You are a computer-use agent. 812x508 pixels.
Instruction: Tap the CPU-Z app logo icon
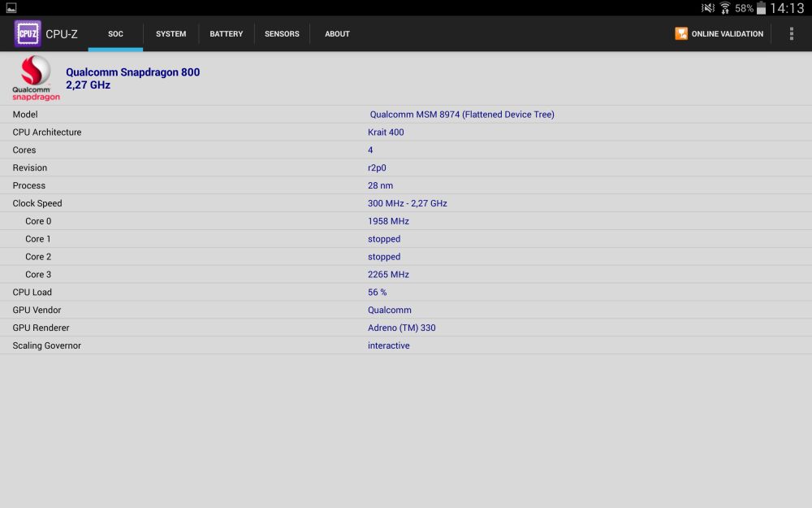[28, 33]
